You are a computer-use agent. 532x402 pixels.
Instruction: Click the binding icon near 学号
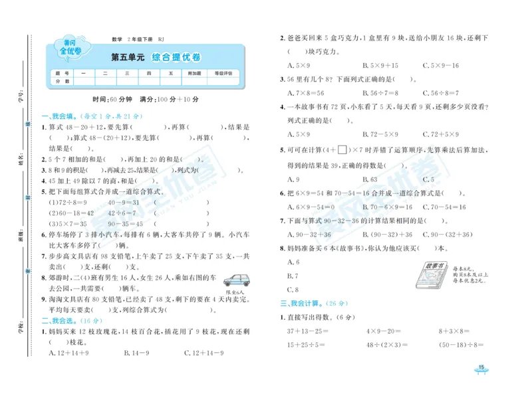27,124
